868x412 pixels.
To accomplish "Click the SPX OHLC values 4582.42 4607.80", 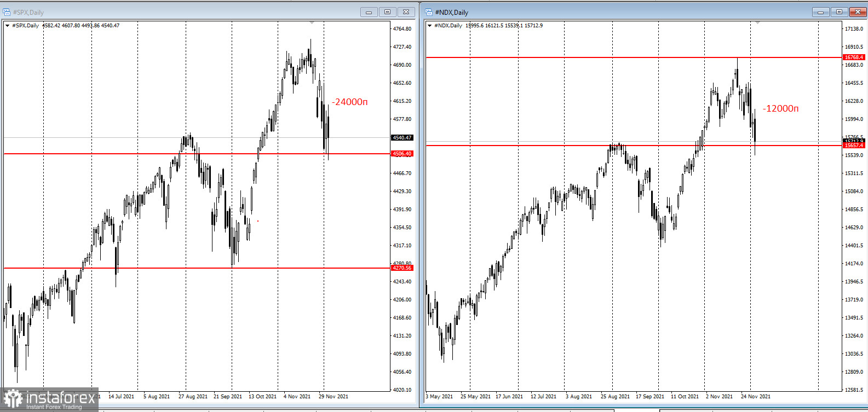I will coord(60,26).
